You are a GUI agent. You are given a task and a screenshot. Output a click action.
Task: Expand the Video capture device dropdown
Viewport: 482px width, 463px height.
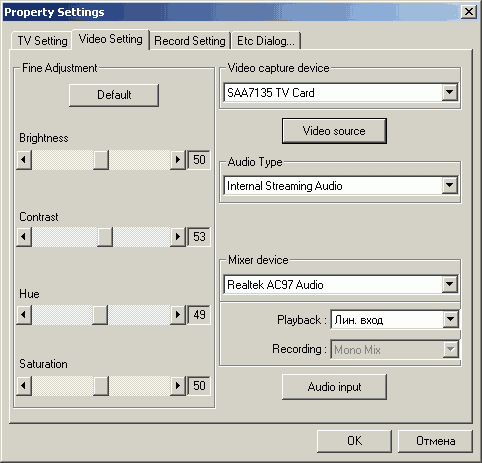click(450, 92)
